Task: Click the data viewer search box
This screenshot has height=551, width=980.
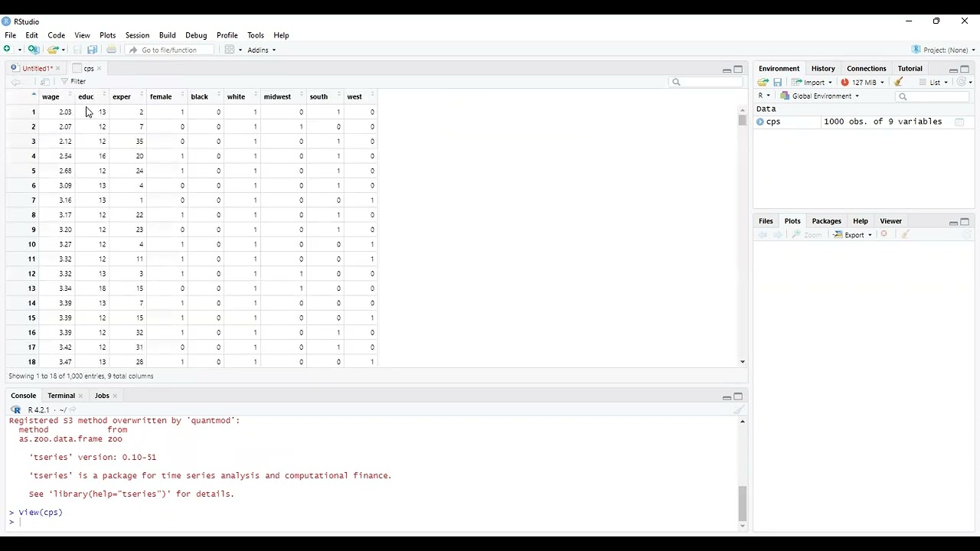Action: (705, 82)
